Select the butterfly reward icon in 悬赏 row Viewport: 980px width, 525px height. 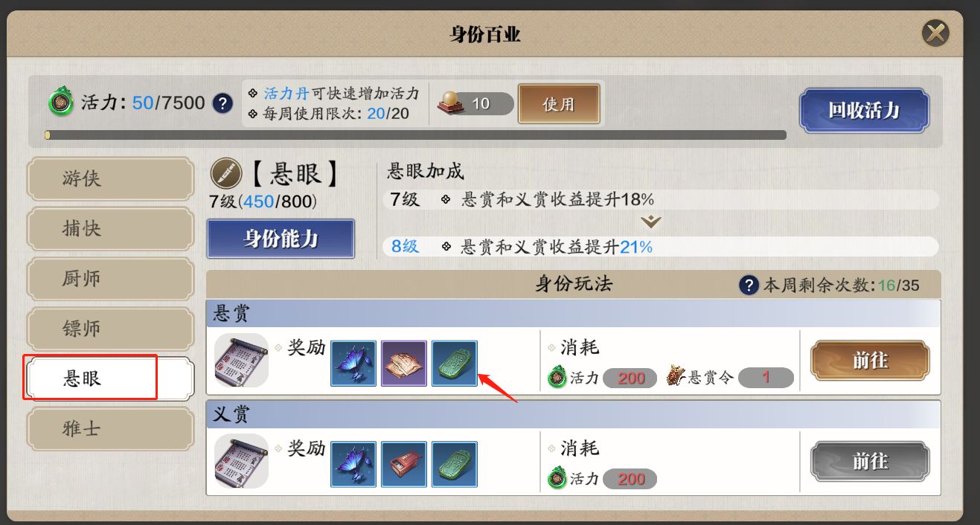[353, 364]
